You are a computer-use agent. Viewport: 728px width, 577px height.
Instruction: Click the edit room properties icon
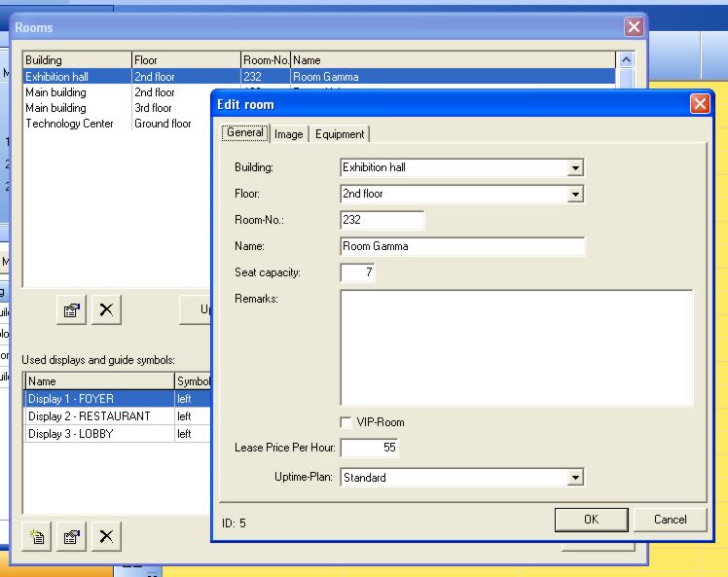pos(71,310)
